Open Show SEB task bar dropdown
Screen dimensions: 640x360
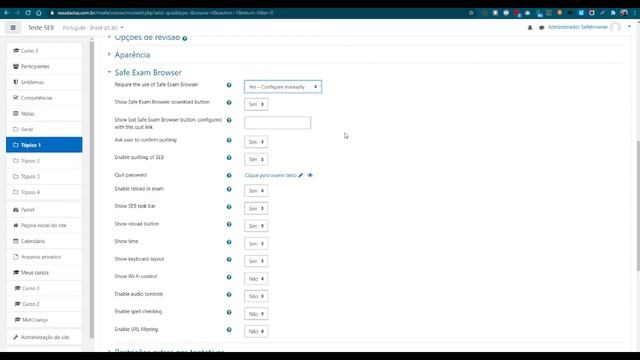pos(256,208)
